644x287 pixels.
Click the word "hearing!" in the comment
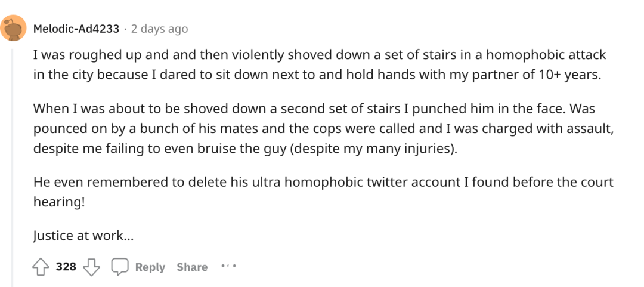click(58, 202)
